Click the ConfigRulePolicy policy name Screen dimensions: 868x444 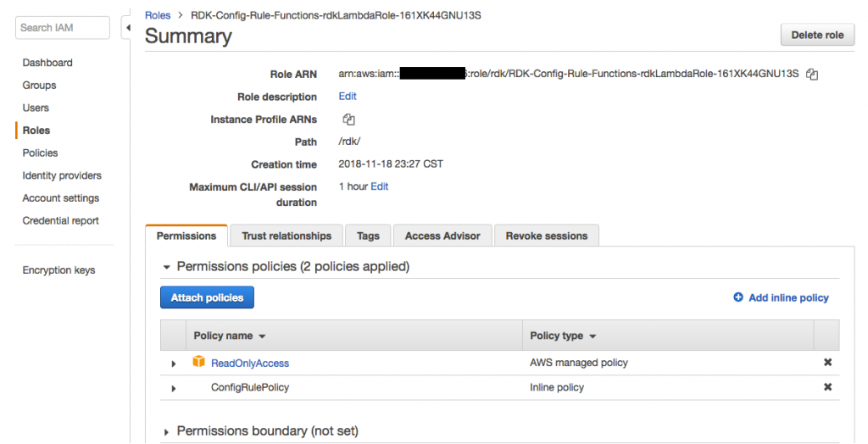pyautogui.click(x=250, y=387)
